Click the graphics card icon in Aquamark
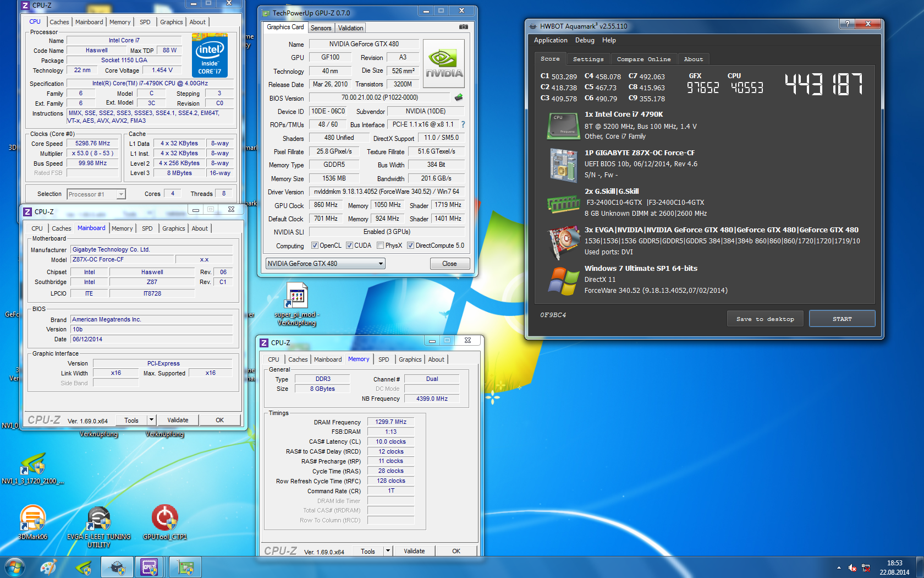The width and height of the screenshot is (924, 578). tap(564, 242)
